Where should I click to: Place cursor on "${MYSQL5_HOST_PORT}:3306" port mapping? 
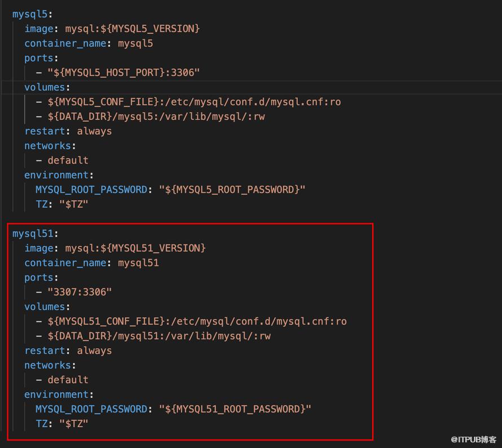click(x=124, y=73)
